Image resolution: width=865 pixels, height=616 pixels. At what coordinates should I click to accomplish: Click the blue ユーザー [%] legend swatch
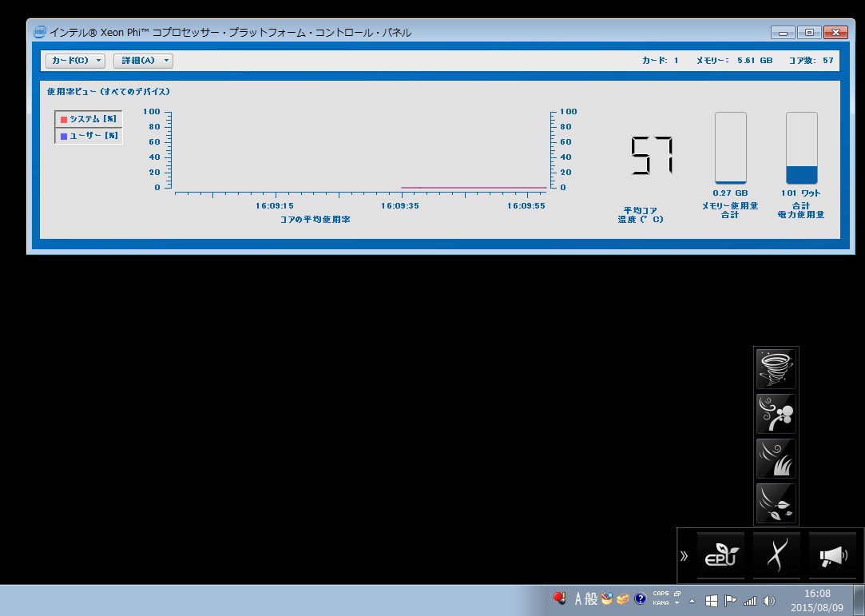pyautogui.click(x=64, y=137)
